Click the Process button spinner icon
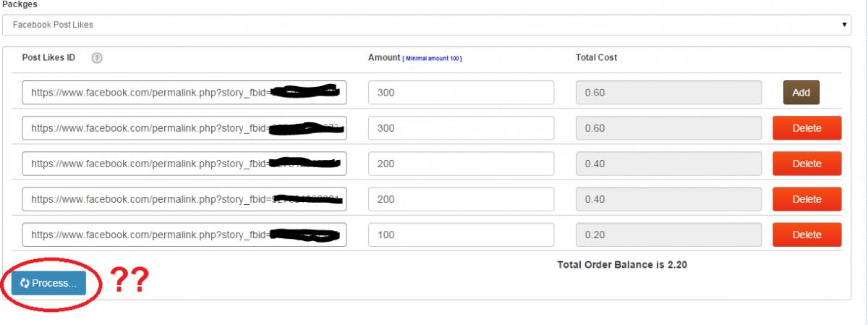Screen dimensions: 868x325 [x=25, y=283]
